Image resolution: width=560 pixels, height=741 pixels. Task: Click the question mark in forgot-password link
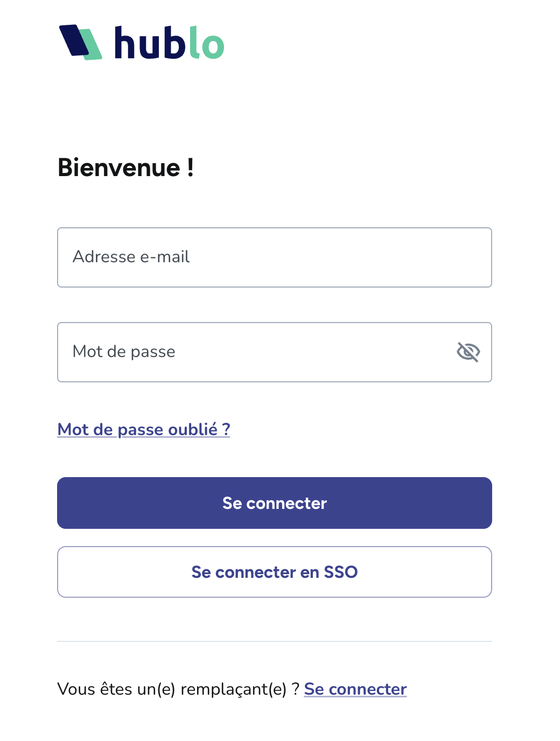[x=226, y=429]
